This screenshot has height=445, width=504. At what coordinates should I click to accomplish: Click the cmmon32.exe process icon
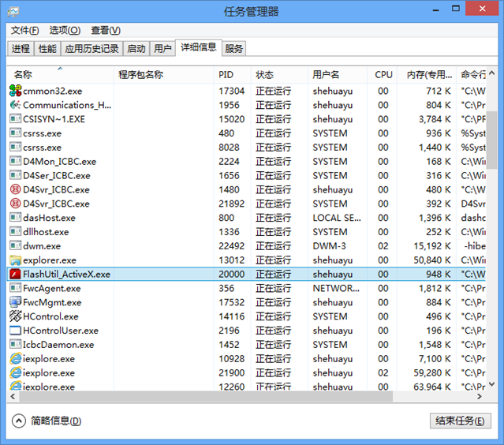click(15, 92)
